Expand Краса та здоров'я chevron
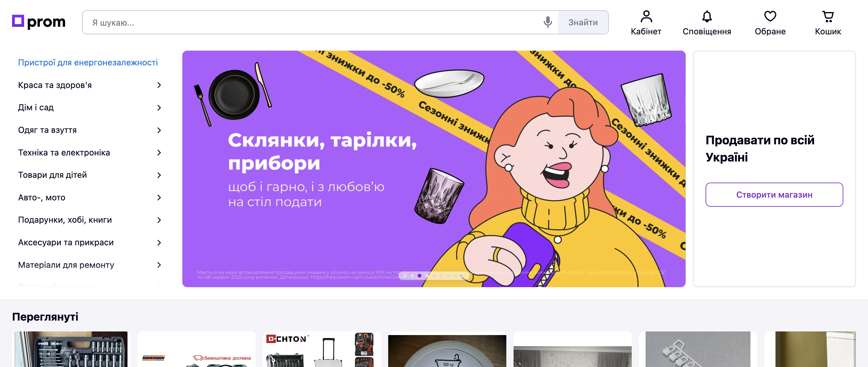This screenshot has width=868, height=367. [x=159, y=85]
